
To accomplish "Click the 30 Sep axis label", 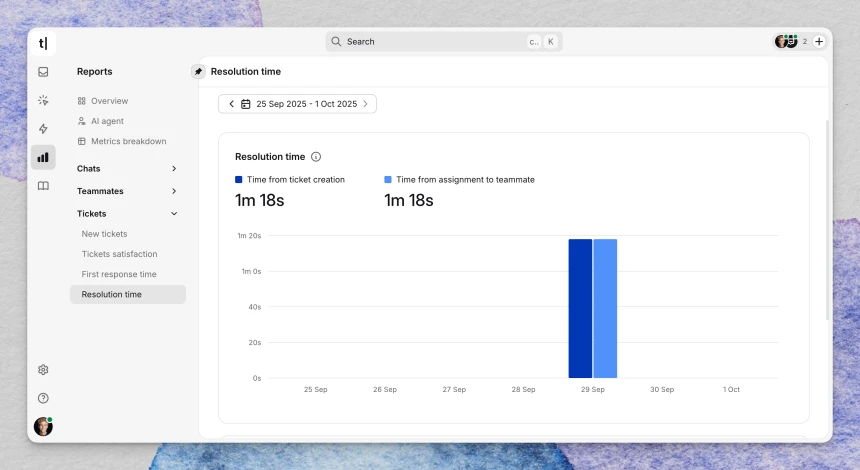I will tap(662, 389).
